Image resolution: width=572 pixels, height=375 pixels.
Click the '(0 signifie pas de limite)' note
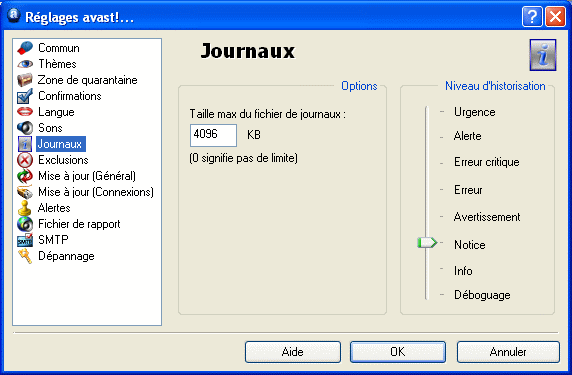pos(243,158)
